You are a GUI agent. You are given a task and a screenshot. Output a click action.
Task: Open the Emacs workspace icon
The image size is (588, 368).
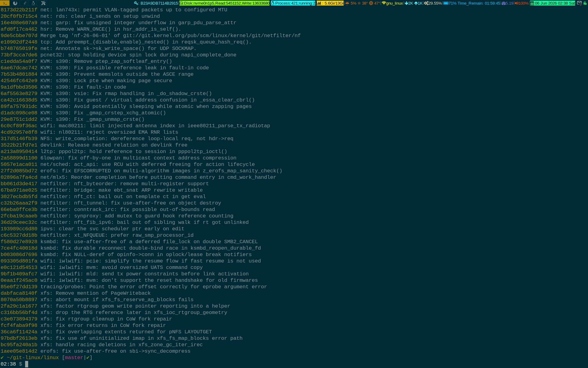click(x=24, y=3)
